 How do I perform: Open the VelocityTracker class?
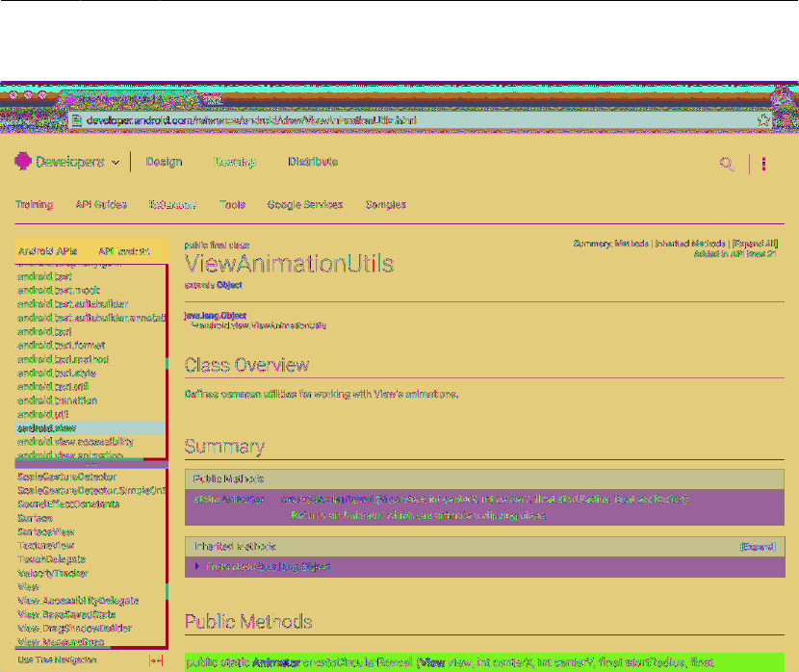click(x=53, y=573)
